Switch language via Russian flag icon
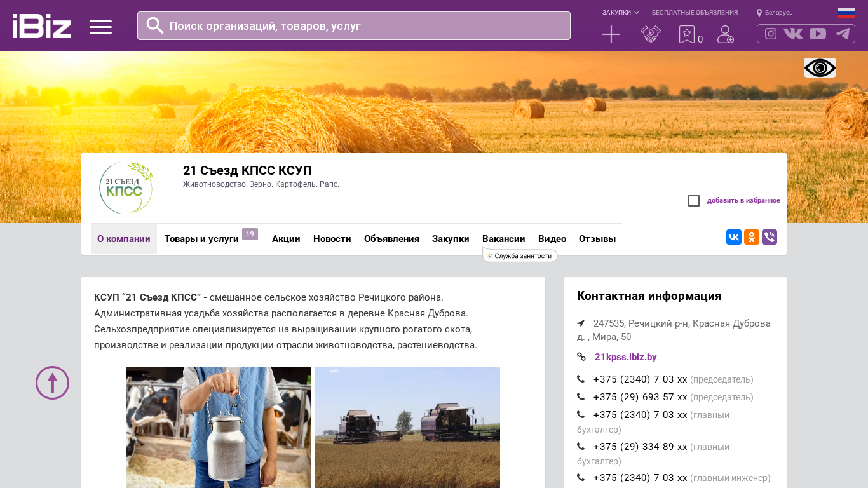Viewport: 868px width, 488px height. pyautogui.click(x=846, y=13)
